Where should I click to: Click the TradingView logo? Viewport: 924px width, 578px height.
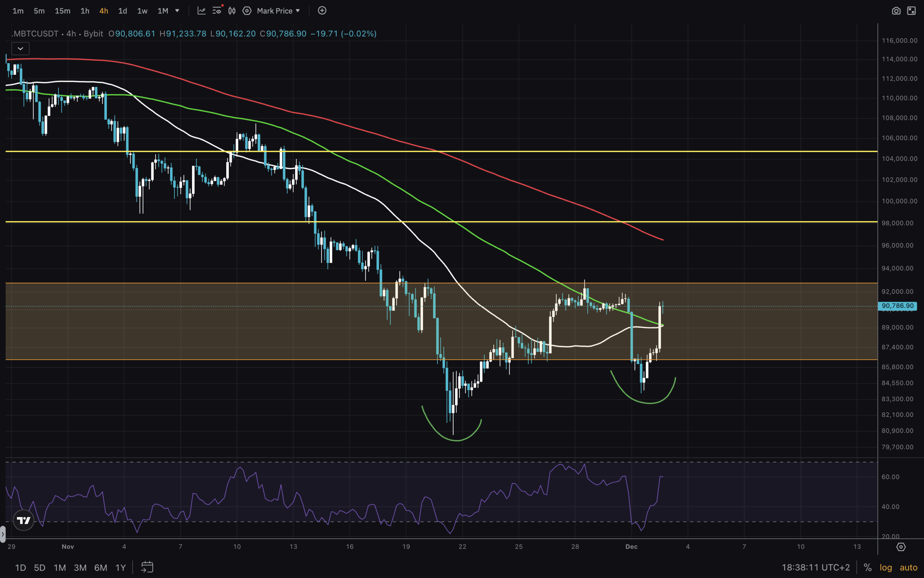pyautogui.click(x=23, y=520)
